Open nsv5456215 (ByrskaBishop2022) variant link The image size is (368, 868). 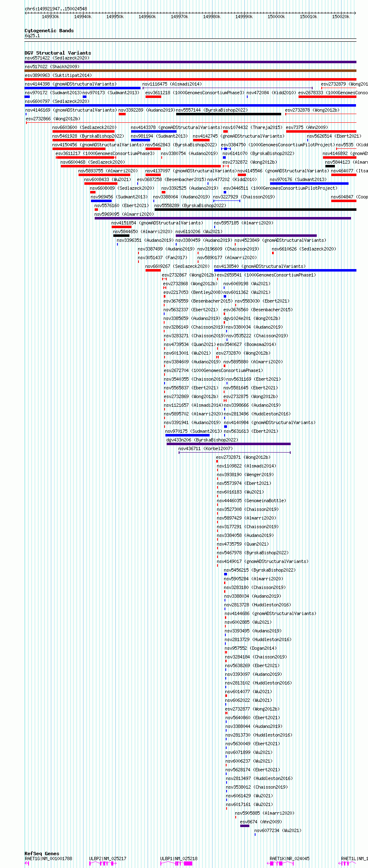[260, 570]
